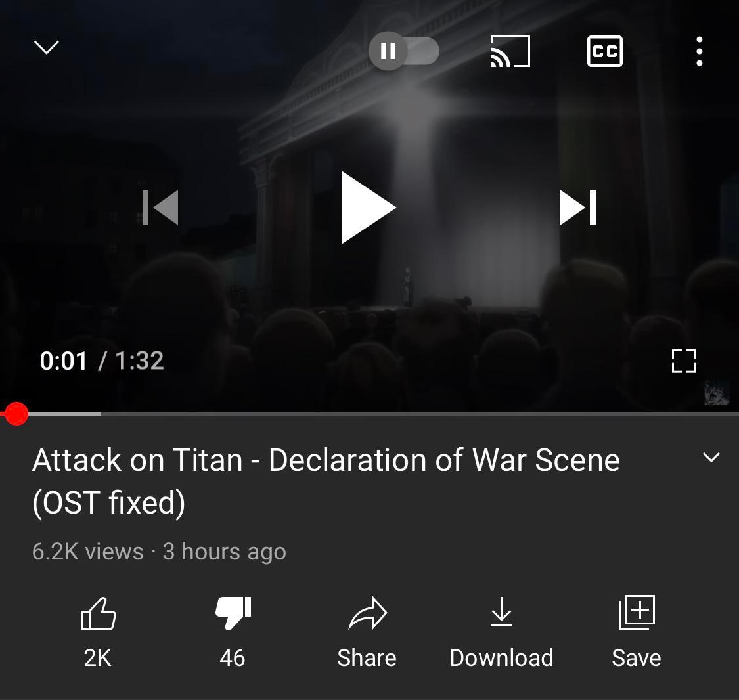Like the video with thumbs up

pos(98,632)
